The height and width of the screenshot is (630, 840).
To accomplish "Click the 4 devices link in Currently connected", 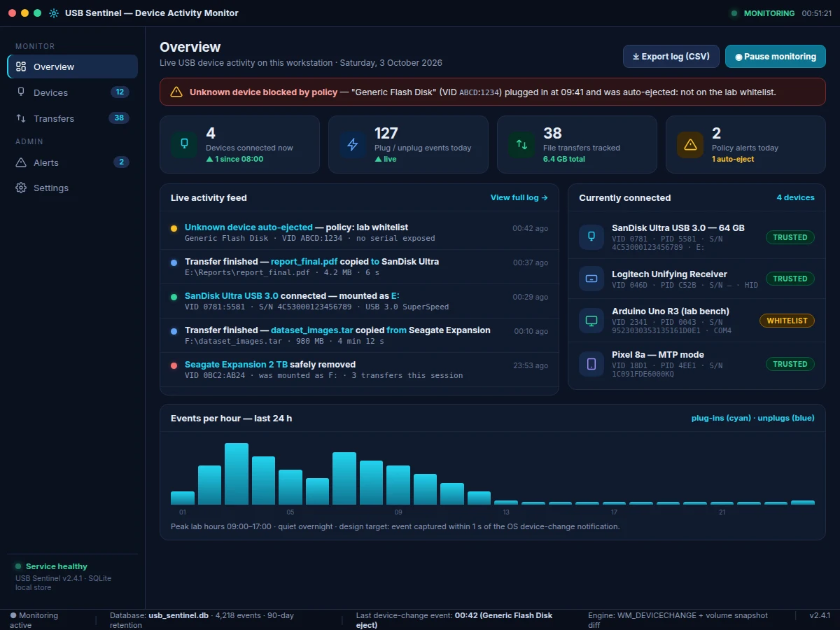I will point(795,197).
